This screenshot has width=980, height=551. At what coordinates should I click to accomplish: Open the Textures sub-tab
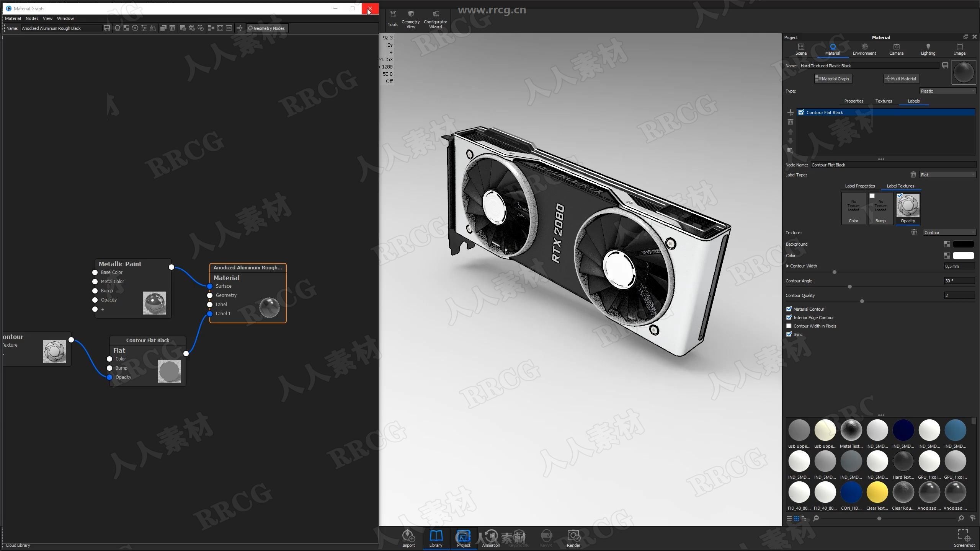coord(884,101)
